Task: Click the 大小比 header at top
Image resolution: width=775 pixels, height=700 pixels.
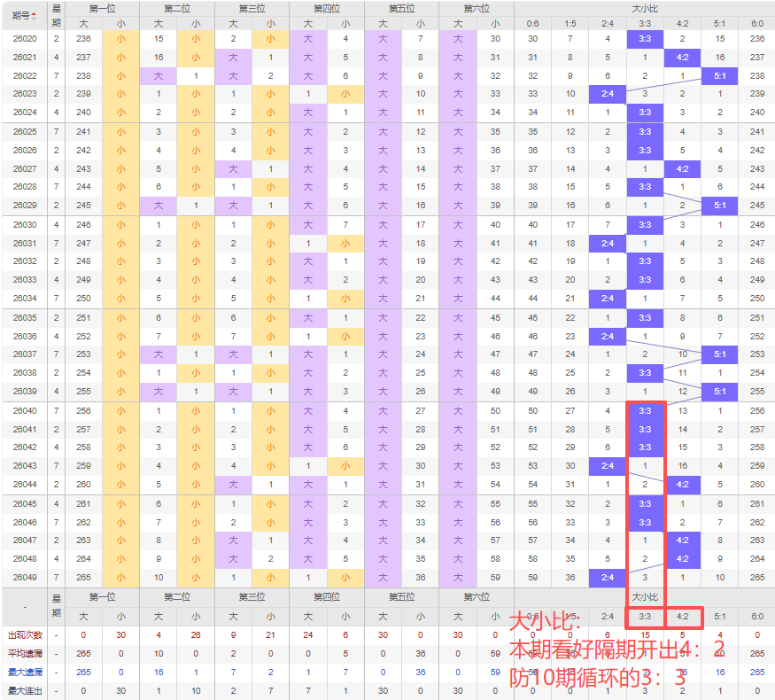Action: [x=645, y=8]
